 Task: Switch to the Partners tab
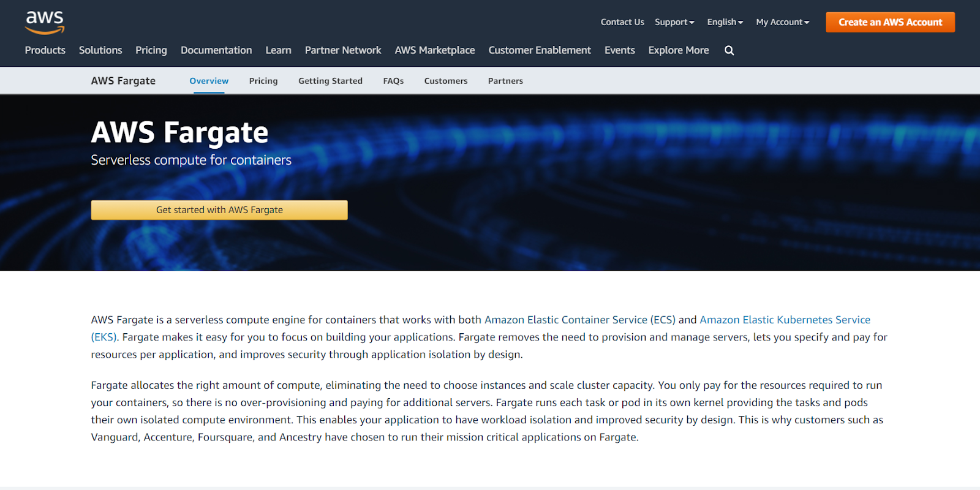tap(505, 81)
